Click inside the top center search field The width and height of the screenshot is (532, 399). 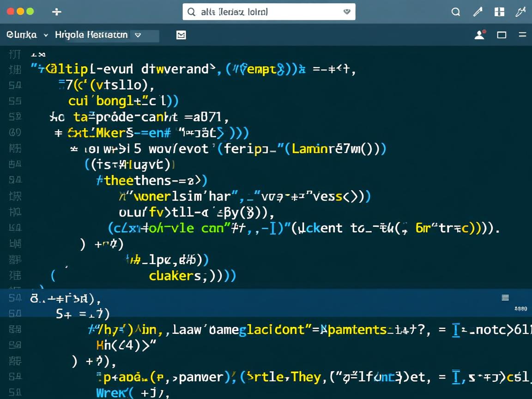(x=268, y=12)
